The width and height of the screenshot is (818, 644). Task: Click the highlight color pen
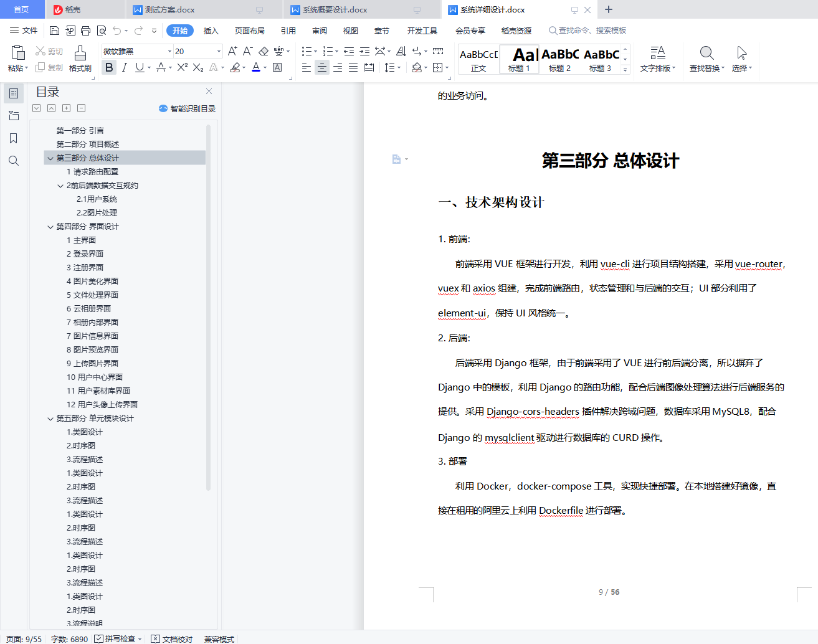point(235,67)
